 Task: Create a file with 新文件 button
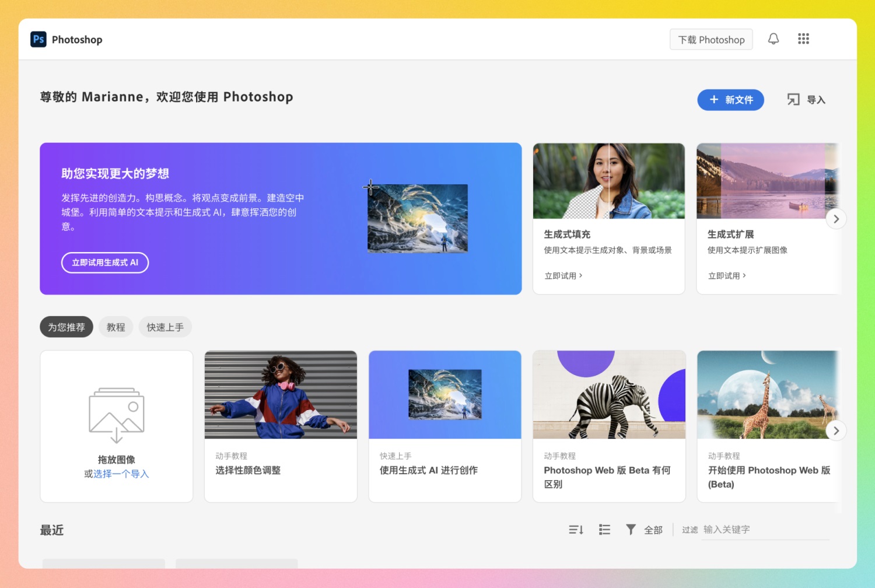pos(730,100)
